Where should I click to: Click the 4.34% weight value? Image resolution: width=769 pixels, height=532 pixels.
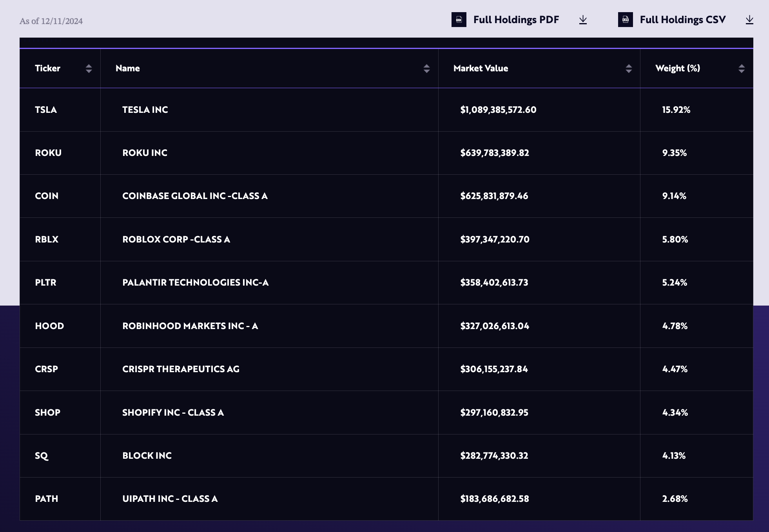[x=675, y=413]
